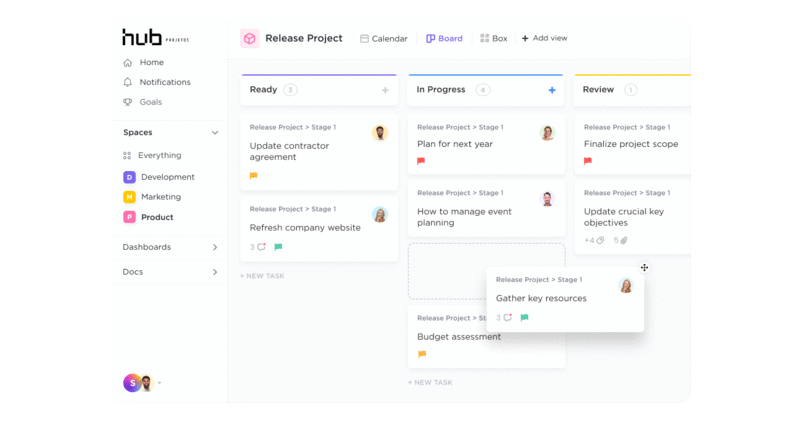Screen dimensions: 800x440
Task: Expand the Dashboards section
Action: pos(214,247)
